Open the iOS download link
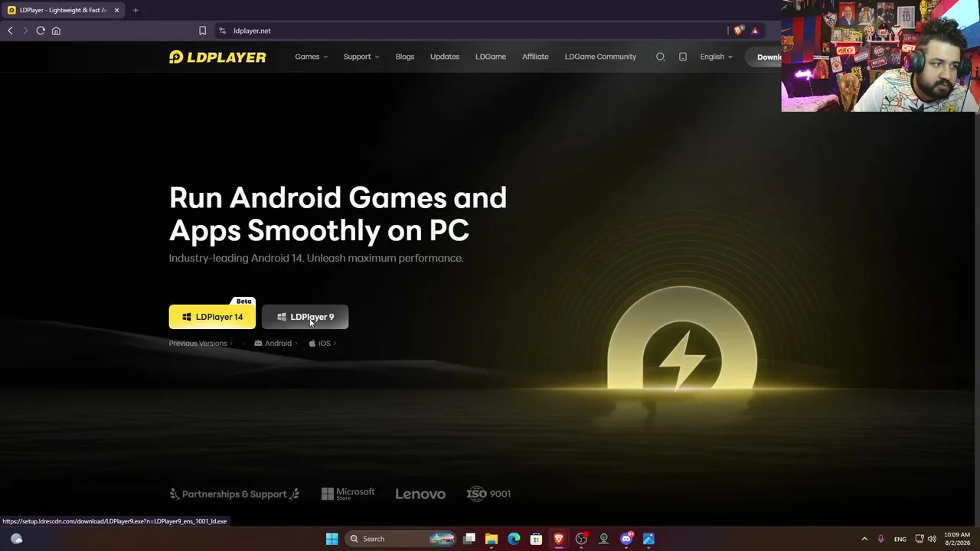Viewport: 980px width, 551px height. click(x=322, y=344)
